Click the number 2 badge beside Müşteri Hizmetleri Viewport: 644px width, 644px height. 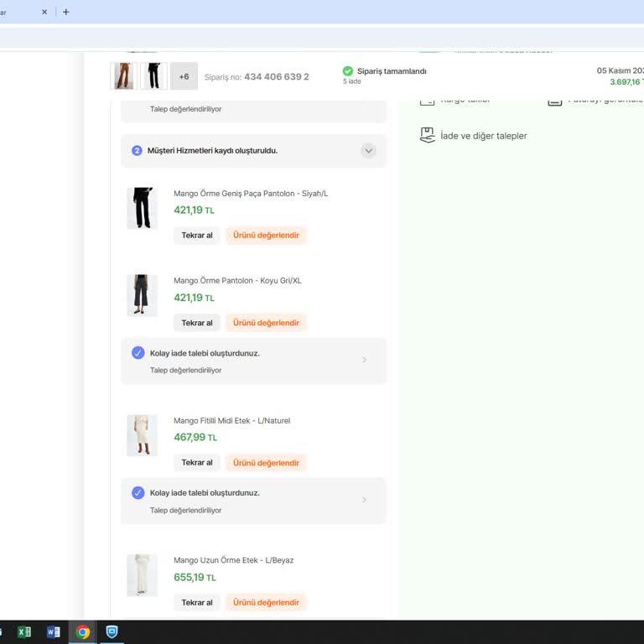pos(137,151)
